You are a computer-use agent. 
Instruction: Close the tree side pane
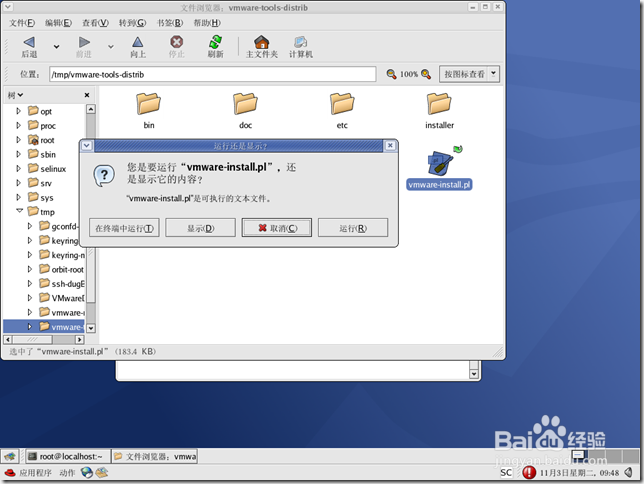[87, 95]
